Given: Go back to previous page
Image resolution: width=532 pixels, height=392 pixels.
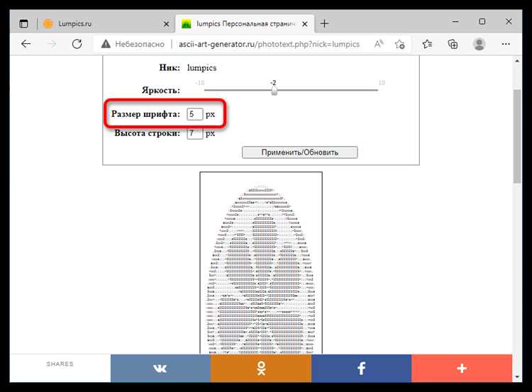Looking at the screenshot, I should [x=26, y=44].
